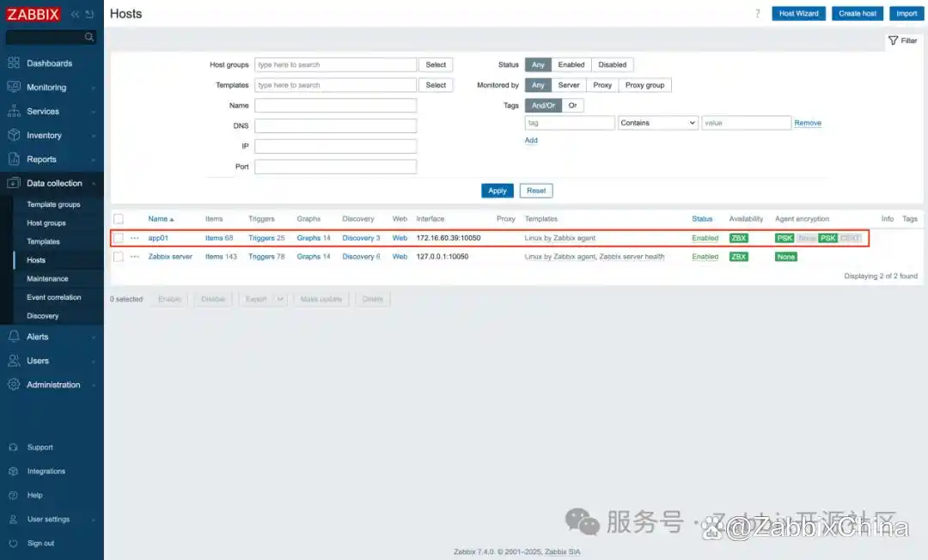Set Monitored by to Server
Image resolution: width=928 pixels, height=560 pixels.
tap(569, 85)
